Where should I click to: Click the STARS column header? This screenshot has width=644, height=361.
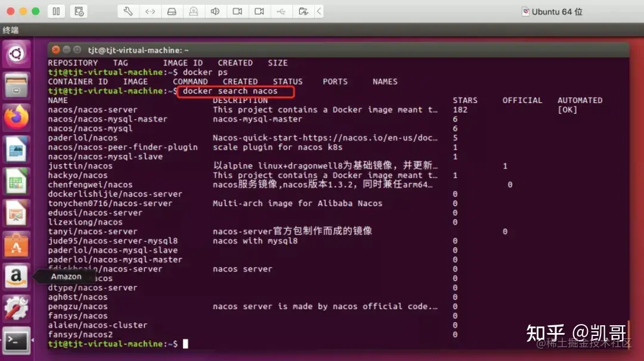(465, 100)
